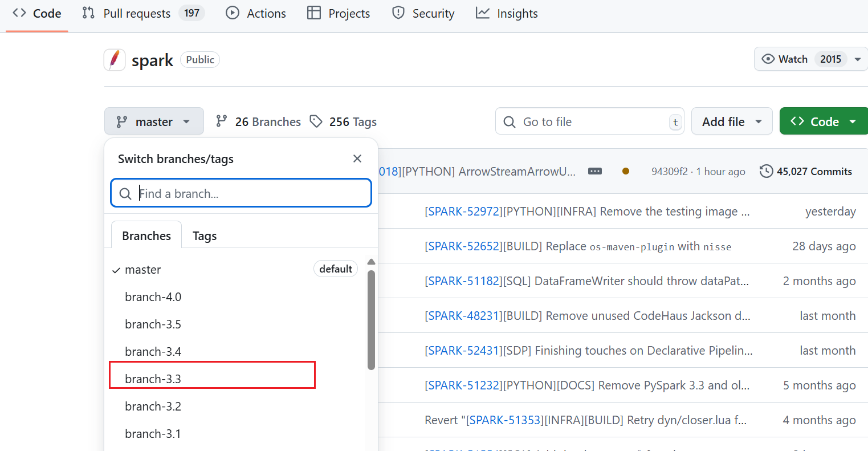Select the Branches tab in popup
868x451 pixels.
click(x=146, y=235)
